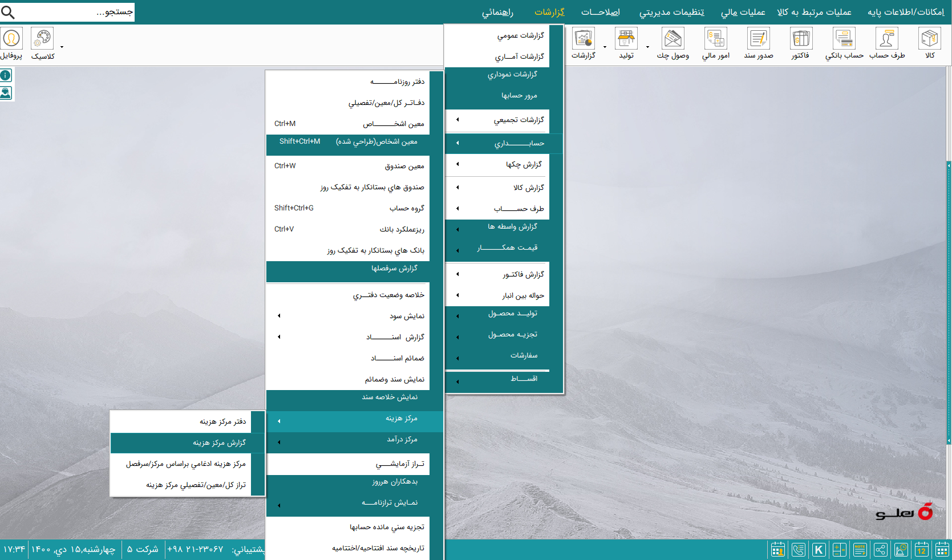Open the calendar icon showing 12

[922, 550]
